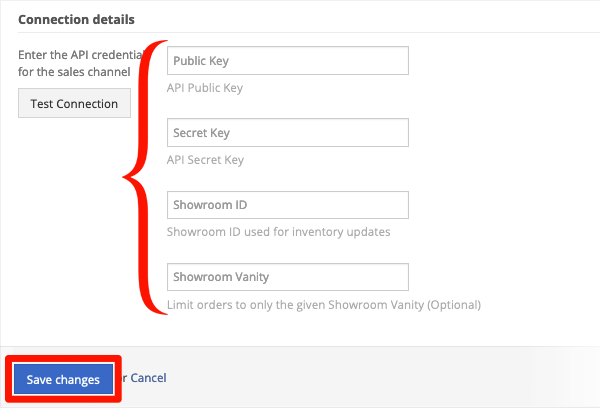Place cursor in the API secret key box
Image resolution: width=600 pixels, height=408 pixels.
click(288, 132)
